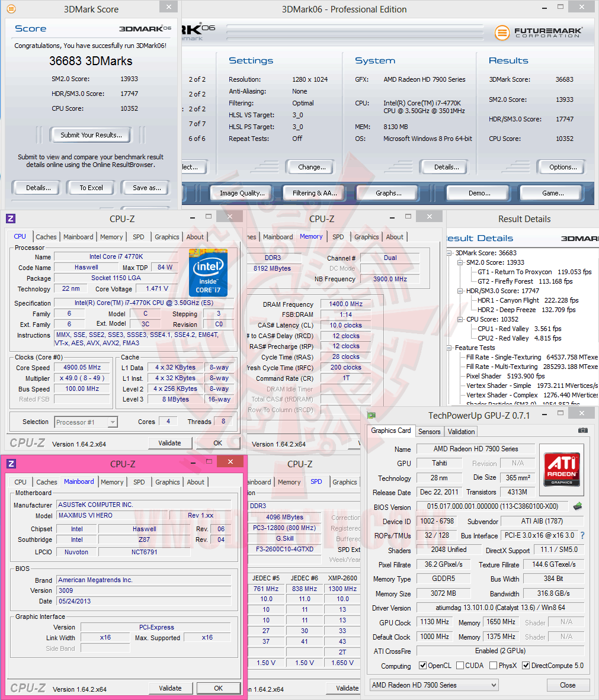The width and height of the screenshot is (599, 700).
Task: Collapse the SM2.0 Score tree node
Action: [460, 262]
